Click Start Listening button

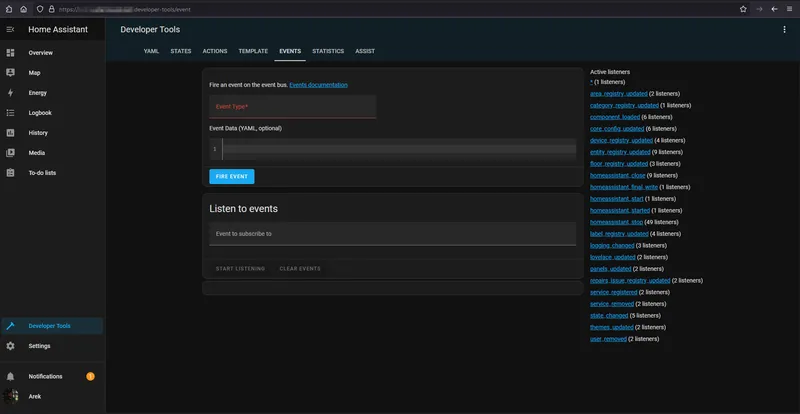240,269
